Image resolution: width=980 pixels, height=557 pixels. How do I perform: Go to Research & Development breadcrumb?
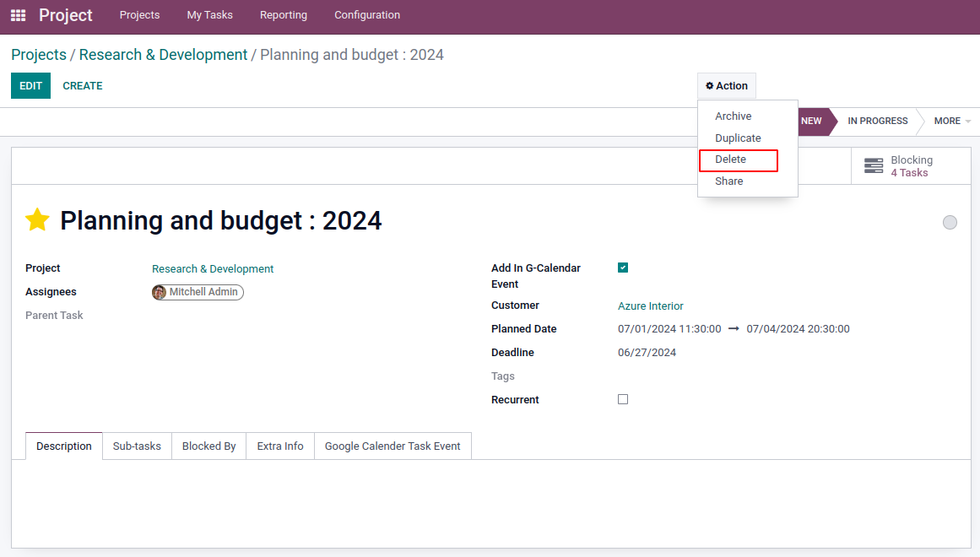point(163,55)
